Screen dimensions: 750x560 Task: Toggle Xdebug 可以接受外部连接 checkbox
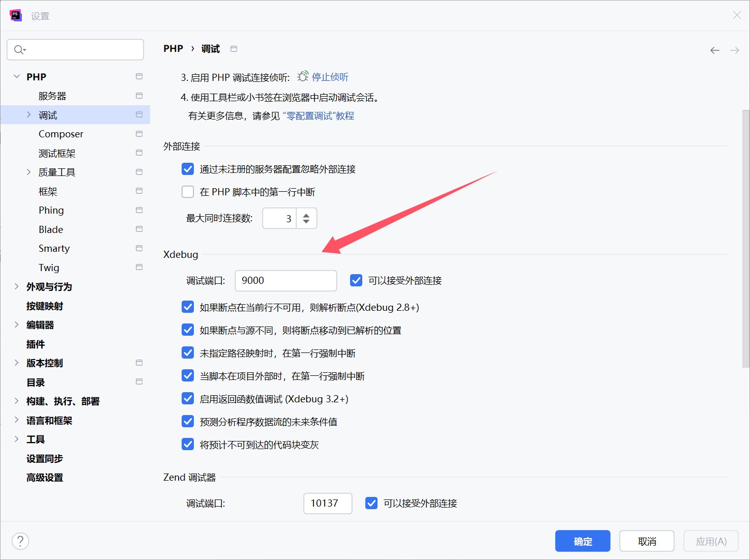click(x=356, y=280)
